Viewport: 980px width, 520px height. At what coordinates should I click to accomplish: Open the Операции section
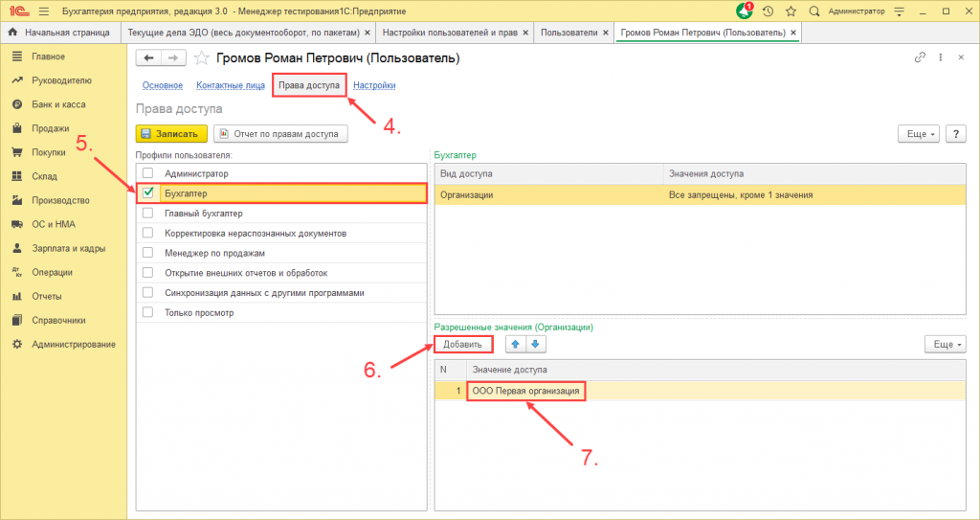click(52, 272)
